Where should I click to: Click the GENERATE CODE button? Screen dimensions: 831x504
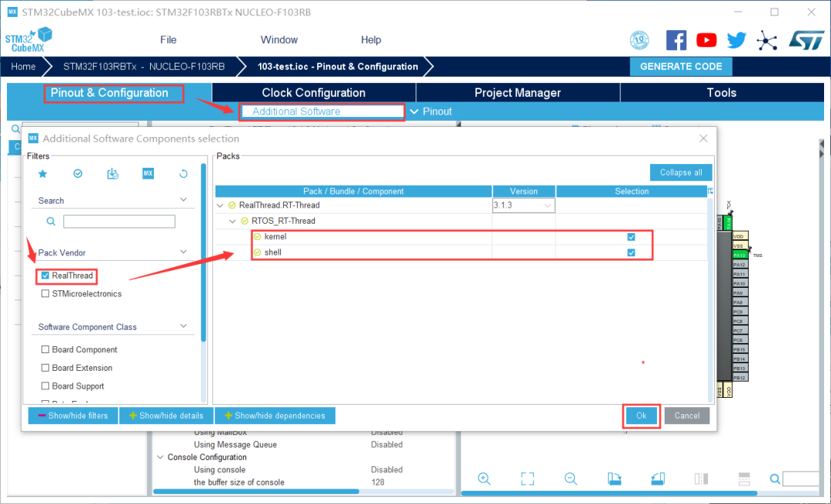click(x=681, y=66)
